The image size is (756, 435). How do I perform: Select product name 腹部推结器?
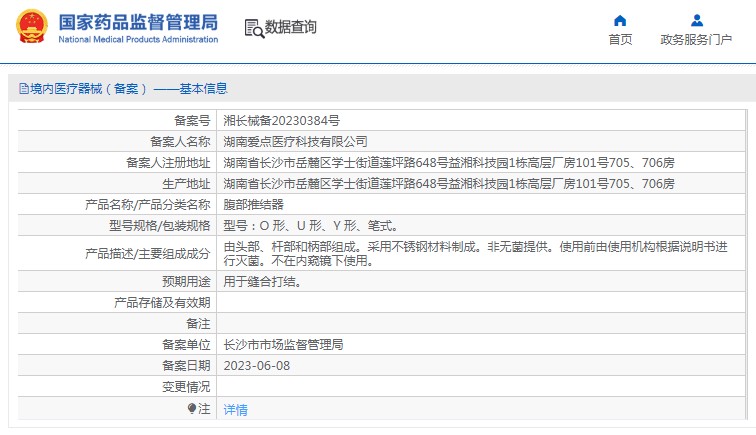tap(253, 205)
